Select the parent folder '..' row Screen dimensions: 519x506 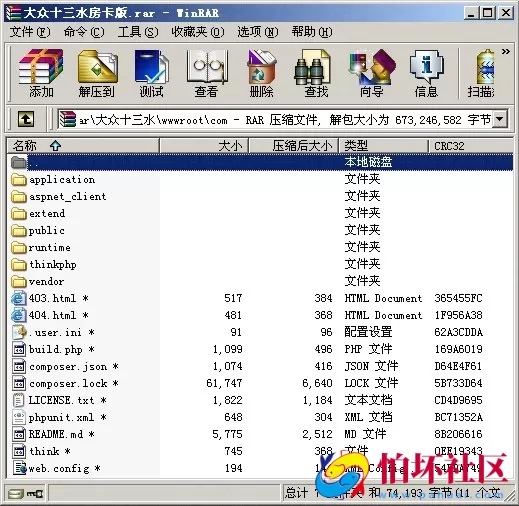tap(260, 162)
